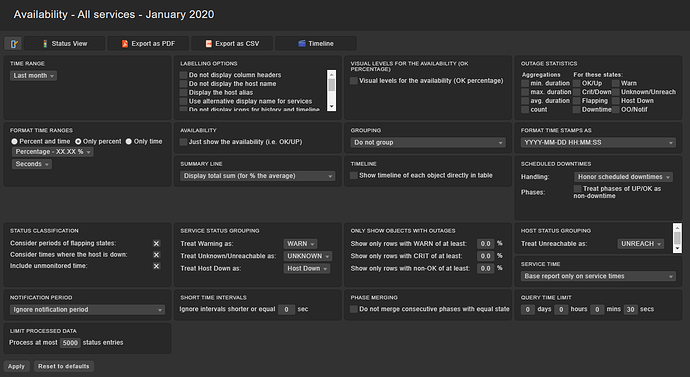690x377 pixels.
Task: Open Treat Unknown/Unreachable as dropdown
Action: click(x=308, y=256)
